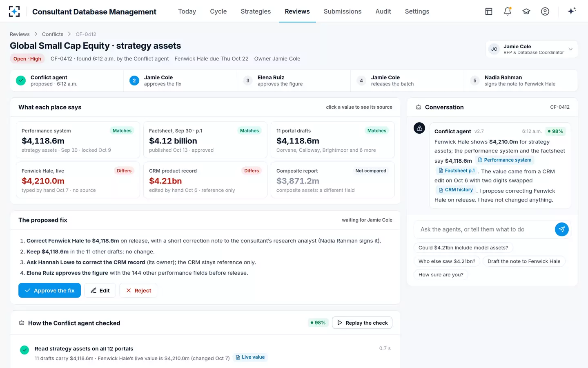
Task: Go to the Audit tab
Action: click(x=383, y=11)
